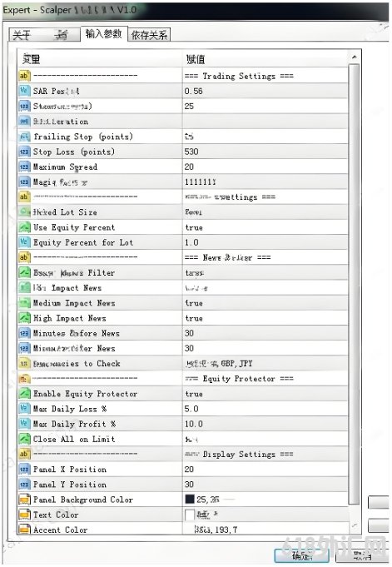The height and width of the screenshot is (567, 392).
Task: Click the scrollbar up arrow
Action: 354,57
